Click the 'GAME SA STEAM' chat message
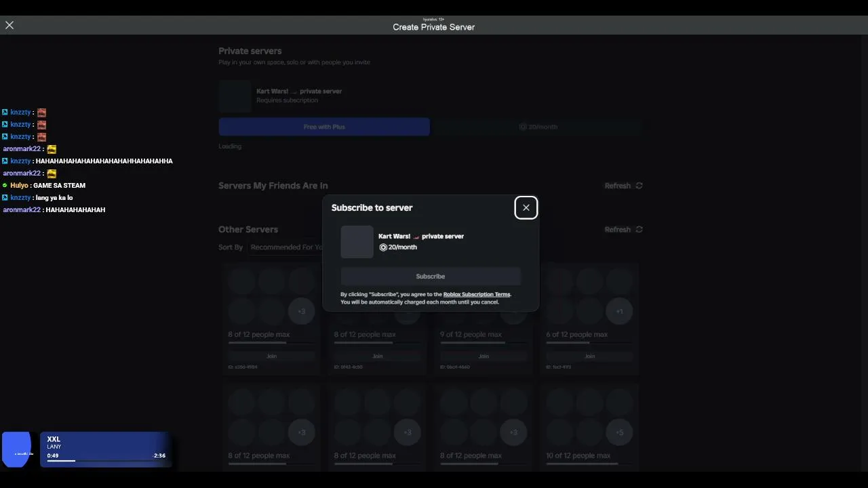 [x=59, y=186]
